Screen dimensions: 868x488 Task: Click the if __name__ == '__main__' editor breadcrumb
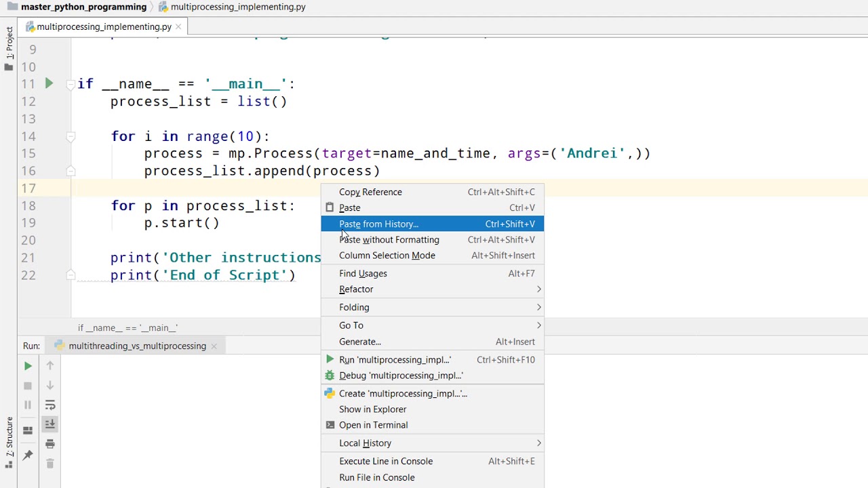pyautogui.click(x=127, y=327)
